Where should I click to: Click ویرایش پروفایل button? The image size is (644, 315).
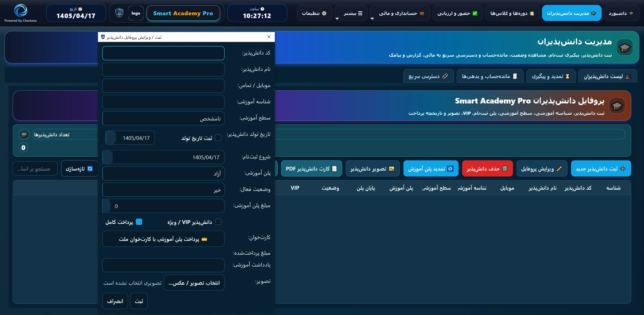542,169
